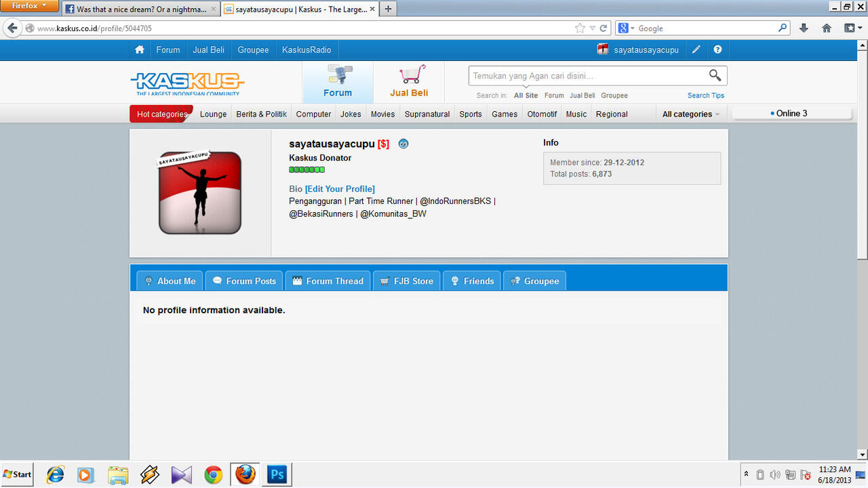Open Jual Beli shopping cart icon
The height and width of the screenshot is (488, 868).
pyautogui.click(x=412, y=75)
